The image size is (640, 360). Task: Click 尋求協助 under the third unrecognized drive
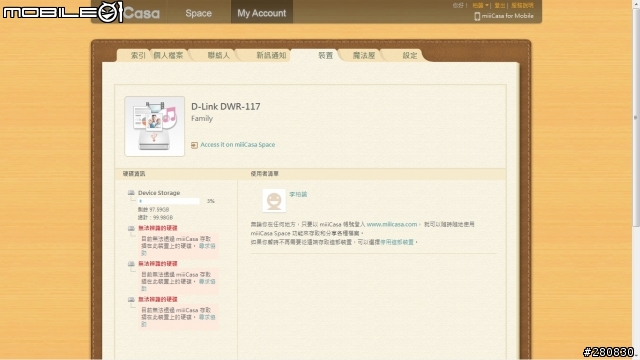[x=207, y=317]
